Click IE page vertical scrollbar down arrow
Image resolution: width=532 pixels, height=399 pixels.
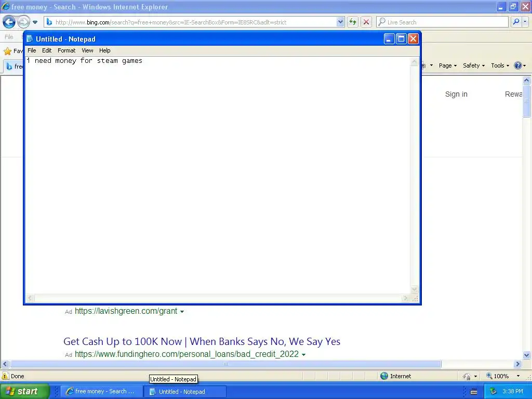coord(527,355)
